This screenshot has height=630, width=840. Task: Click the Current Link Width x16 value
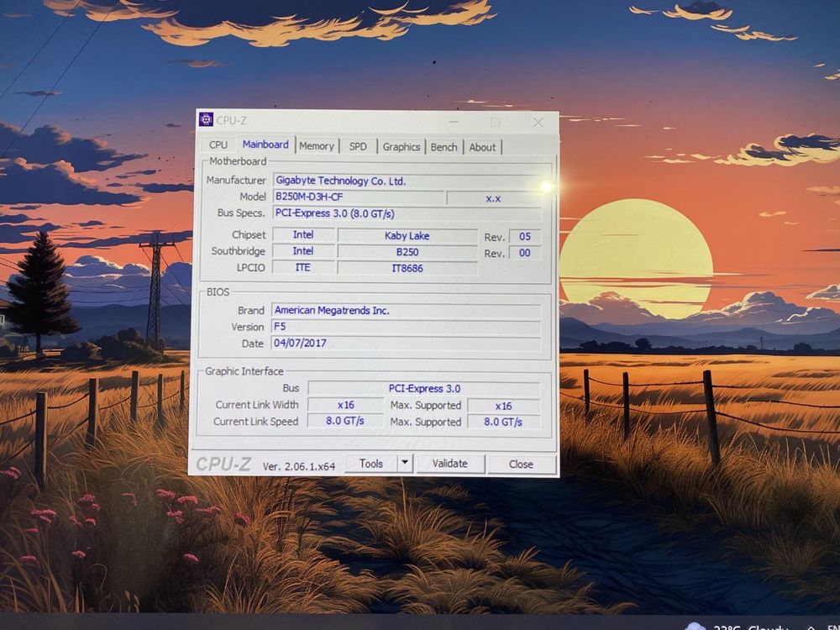click(345, 405)
